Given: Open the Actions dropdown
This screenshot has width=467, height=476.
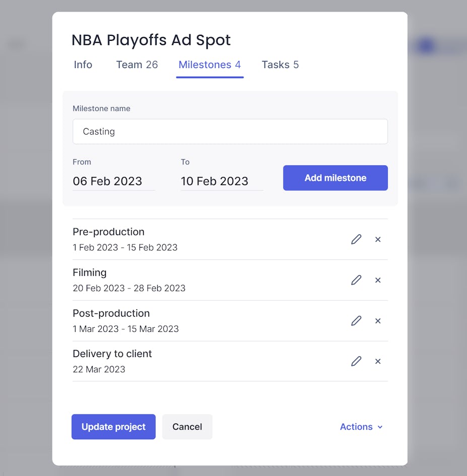Looking at the screenshot, I should point(361,427).
